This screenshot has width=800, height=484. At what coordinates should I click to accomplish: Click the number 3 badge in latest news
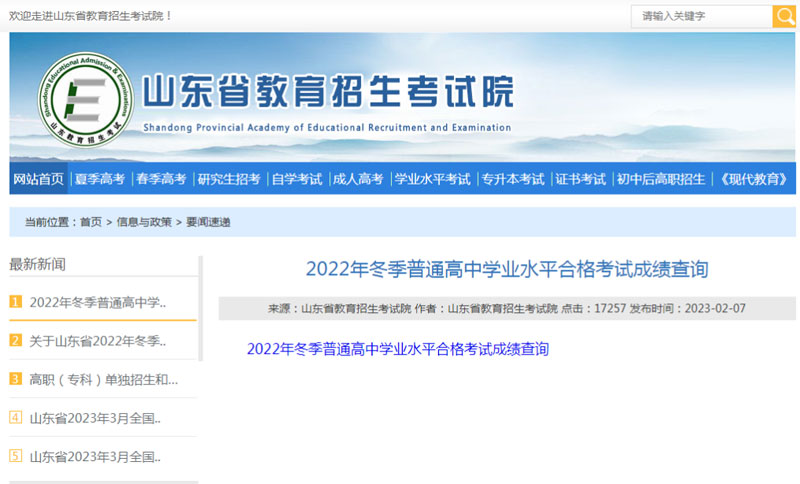[16, 379]
